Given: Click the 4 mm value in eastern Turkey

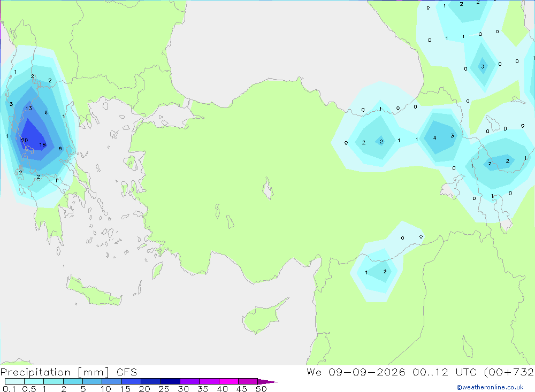Looking at the screenshot, I should pyautogui.click(x=434, y=138).
